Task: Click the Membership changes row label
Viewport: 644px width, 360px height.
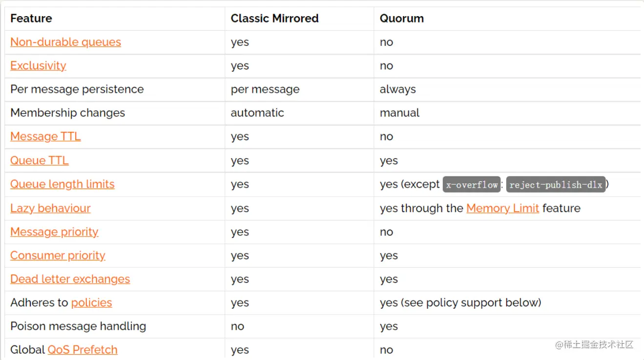Action: point(68,113)
